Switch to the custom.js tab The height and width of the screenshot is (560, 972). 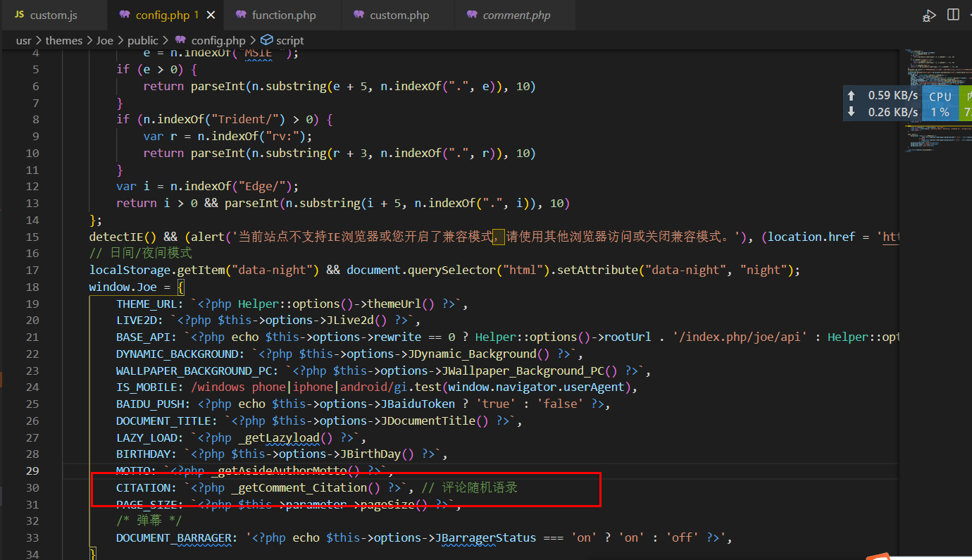pos(54,15)
